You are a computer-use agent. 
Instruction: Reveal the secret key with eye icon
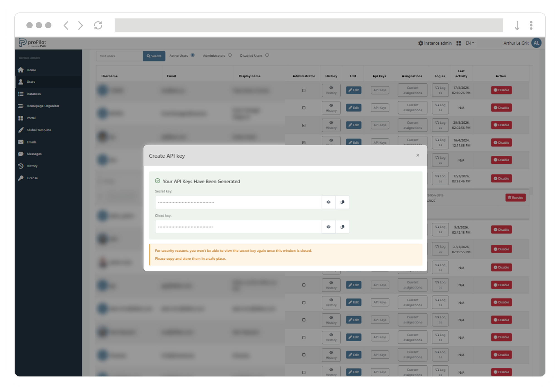point(329,202)
